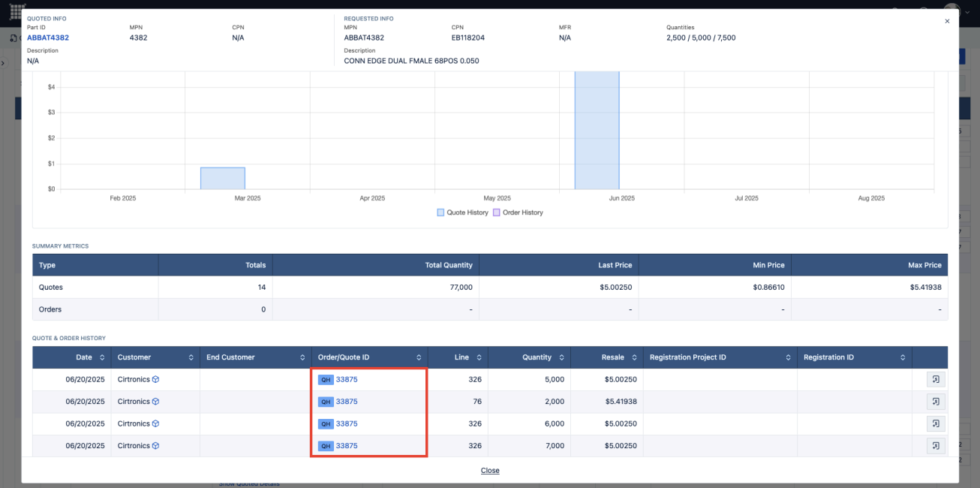Close the dialog with the top-right X
980x488 pixels.
tap(947, 22)
